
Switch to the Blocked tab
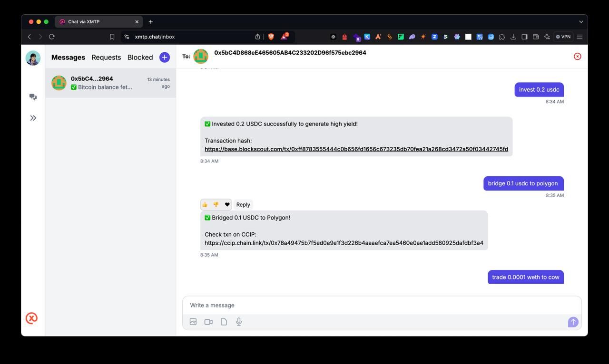tap(140, 57)
